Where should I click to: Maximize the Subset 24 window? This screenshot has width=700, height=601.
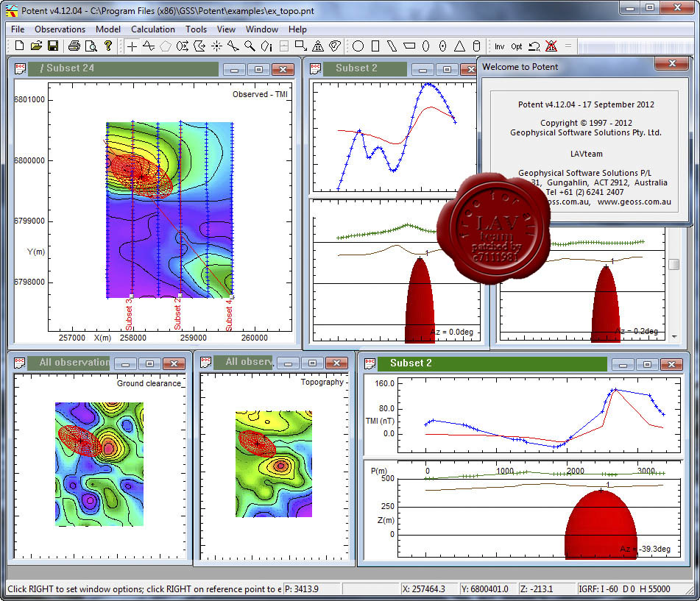[258, 69]
